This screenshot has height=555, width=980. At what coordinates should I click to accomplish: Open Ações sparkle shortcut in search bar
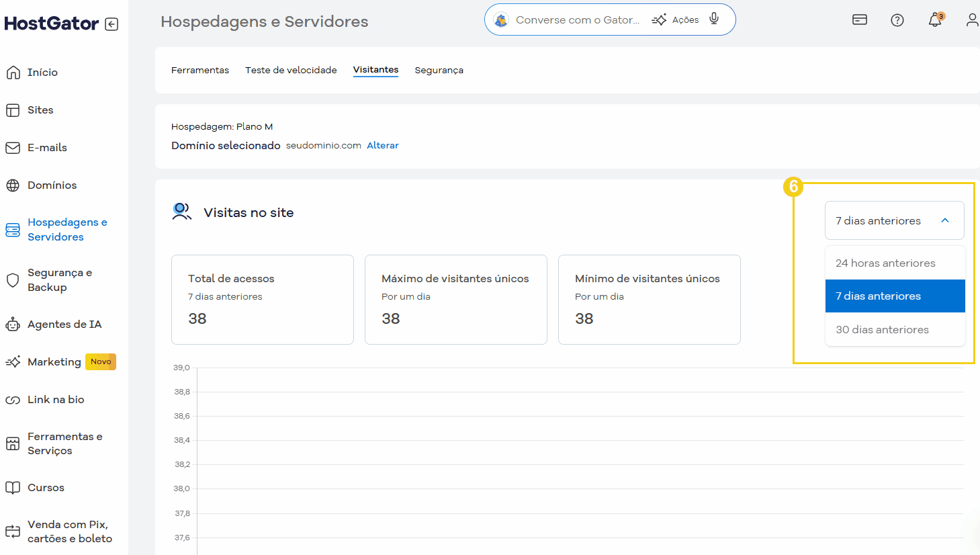pos(675,19)
